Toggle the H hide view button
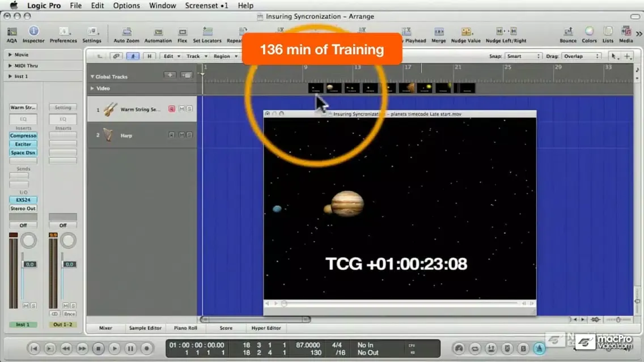 [150, 56]
